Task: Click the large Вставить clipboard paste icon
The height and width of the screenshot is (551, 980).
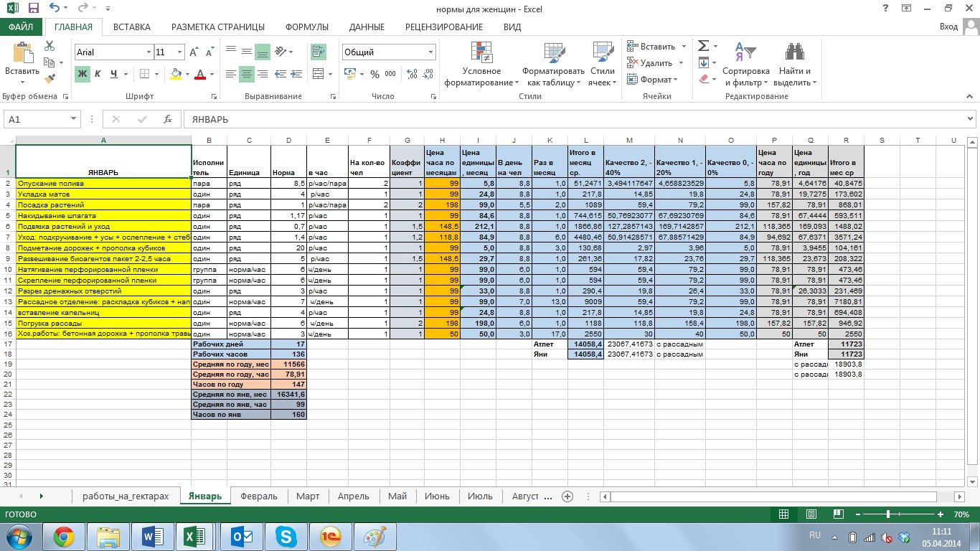Action: pyautogui.click(x=22, y=54)
